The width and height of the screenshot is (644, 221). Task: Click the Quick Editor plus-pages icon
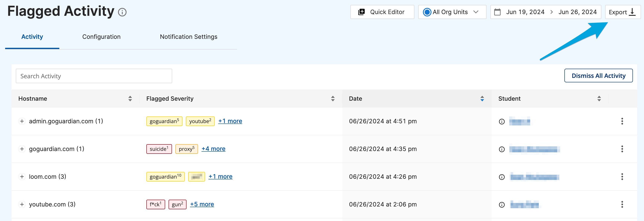(x=361, y=12)
